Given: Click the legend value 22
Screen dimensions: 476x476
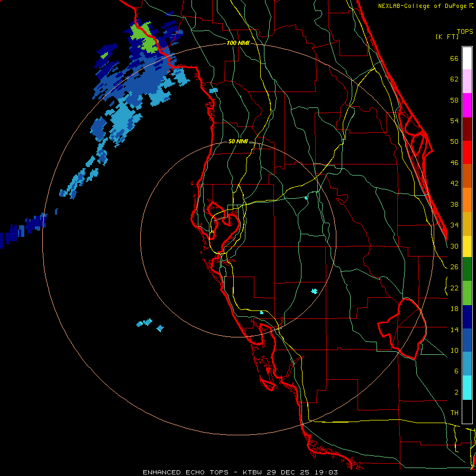Looking at the screenshot, I should click(x=454, y=288).
